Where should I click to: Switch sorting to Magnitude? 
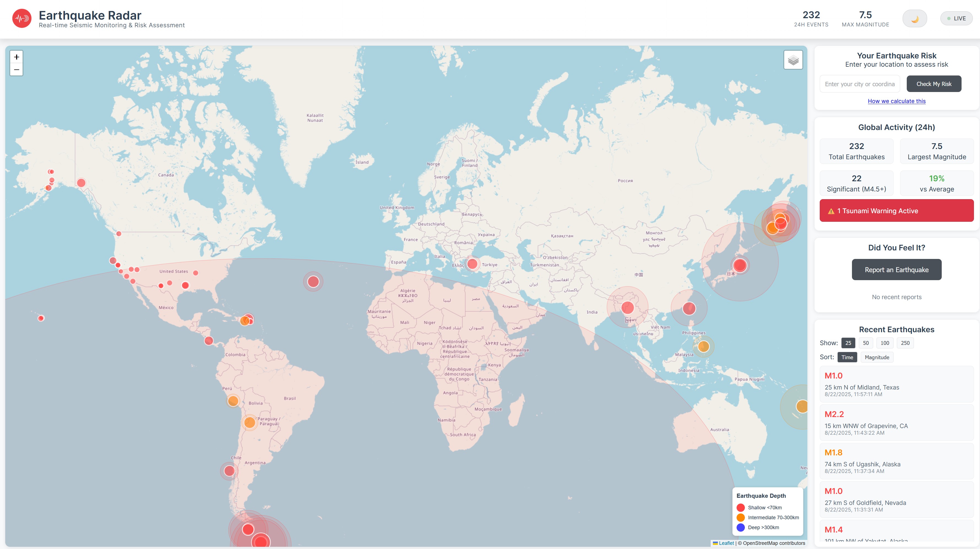(x=877, y=357)
